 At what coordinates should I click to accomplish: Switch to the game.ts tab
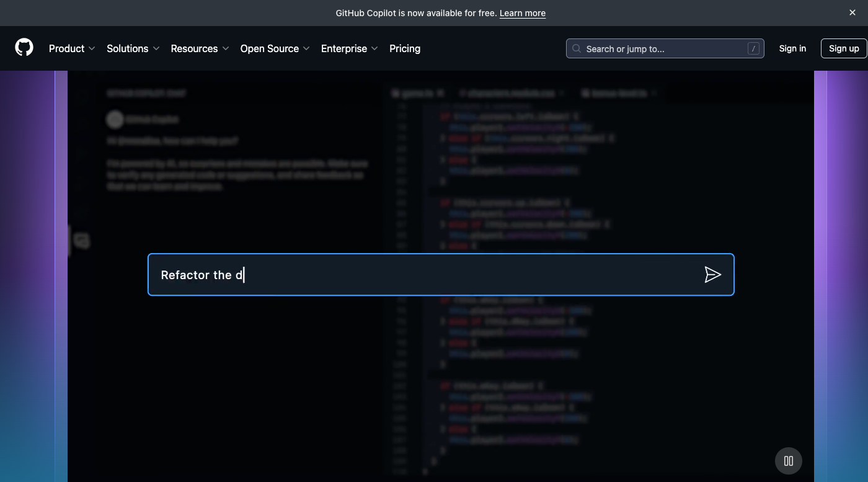pos(418,92)
